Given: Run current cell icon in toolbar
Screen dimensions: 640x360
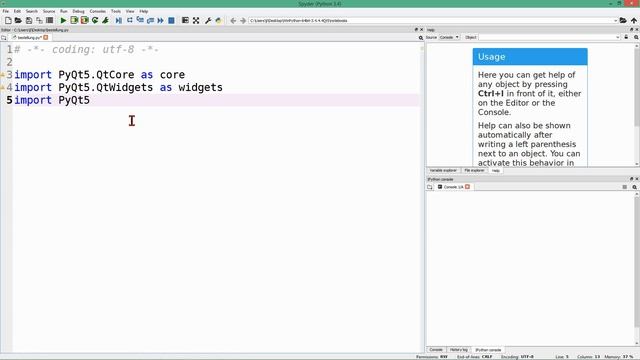Looking at the screenshot, I should (x=74, y=20).
